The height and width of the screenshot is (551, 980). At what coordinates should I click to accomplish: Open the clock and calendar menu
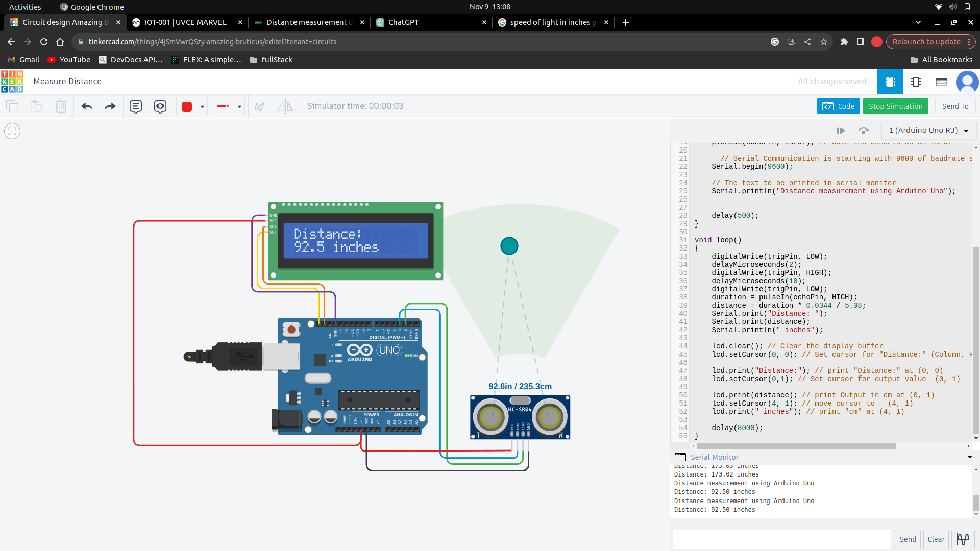tap(490, 7)
